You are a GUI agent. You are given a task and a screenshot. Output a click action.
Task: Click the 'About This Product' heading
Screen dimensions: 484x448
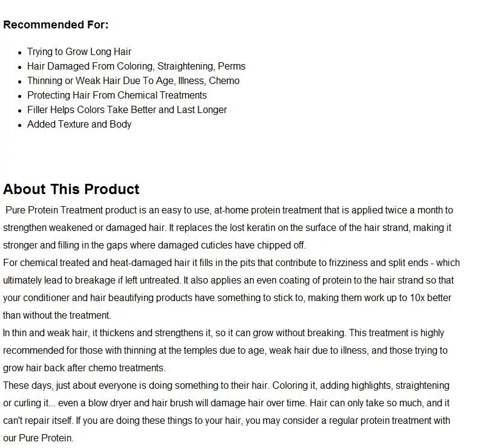71,189
